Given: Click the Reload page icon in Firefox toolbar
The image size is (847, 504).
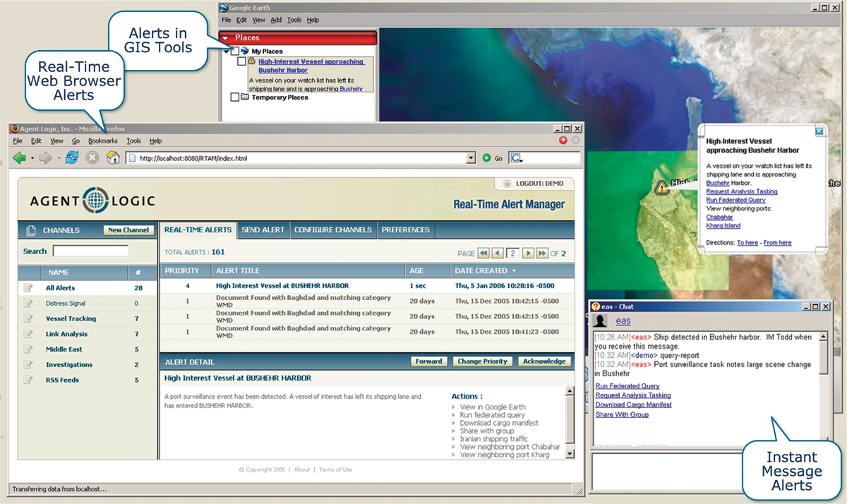Looking at the screenshot, I should [x=72, y=157].
